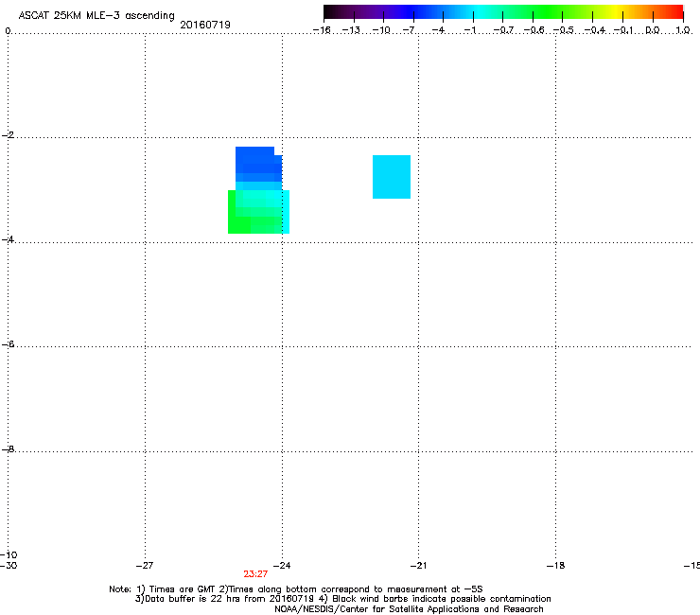This screenshot has width=700, height=615.
Task: Click the "-0.6" color bar label
Action: 534,30
